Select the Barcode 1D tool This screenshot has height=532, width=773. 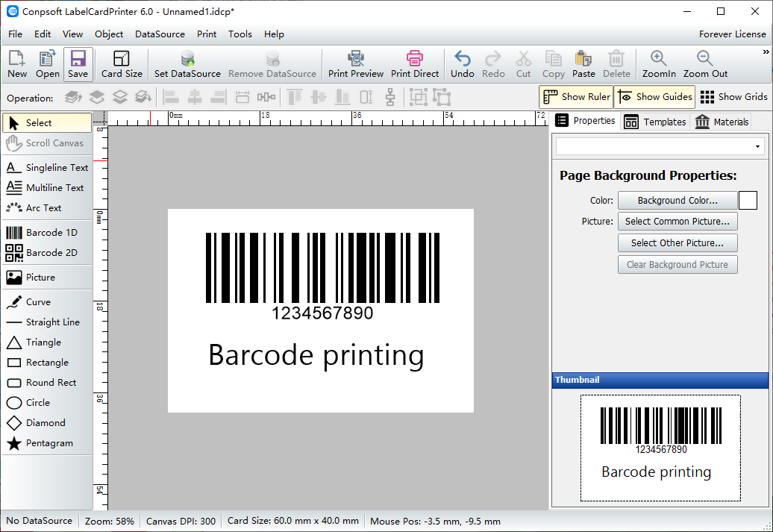coord(47,232)
